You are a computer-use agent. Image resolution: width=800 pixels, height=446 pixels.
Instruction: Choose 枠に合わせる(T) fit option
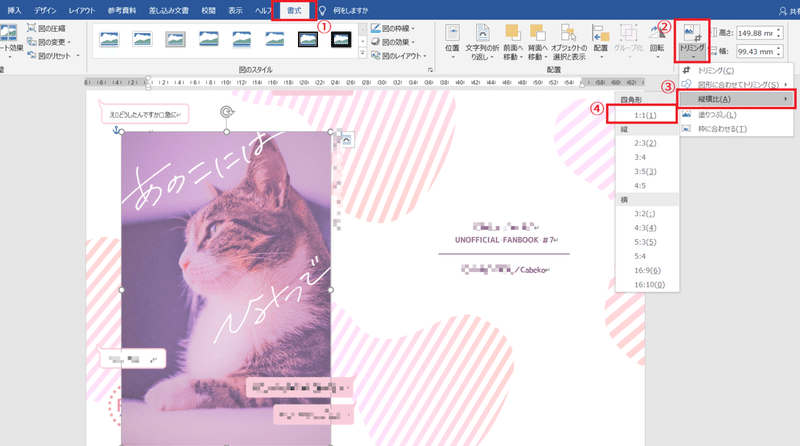(x=737, y=129)
